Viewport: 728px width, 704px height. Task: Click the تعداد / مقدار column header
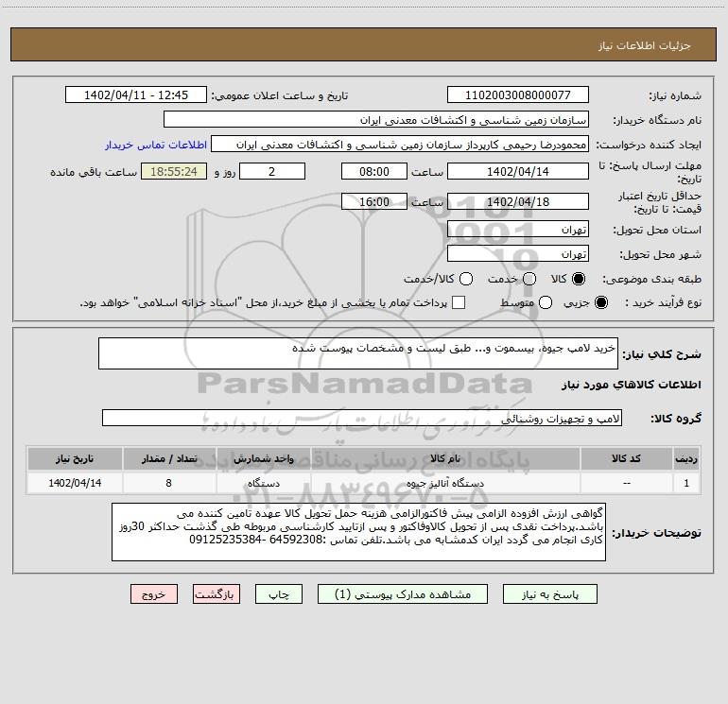click(x=169, y=458)
